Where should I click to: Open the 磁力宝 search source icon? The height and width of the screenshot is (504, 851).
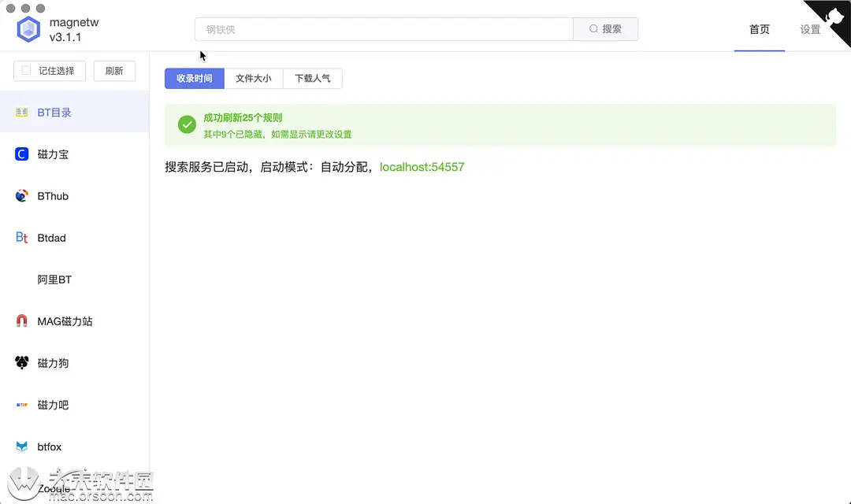[x=22, y=154]
